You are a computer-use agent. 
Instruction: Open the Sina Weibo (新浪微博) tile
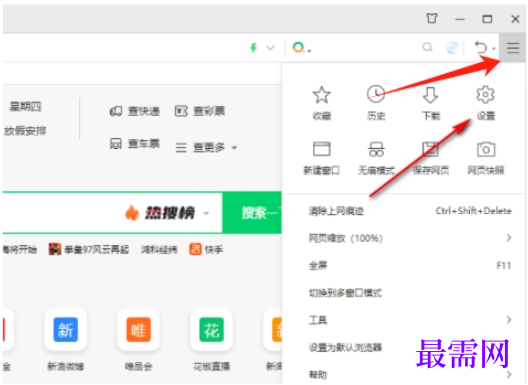pyautogui.click(x=66, y=329)
